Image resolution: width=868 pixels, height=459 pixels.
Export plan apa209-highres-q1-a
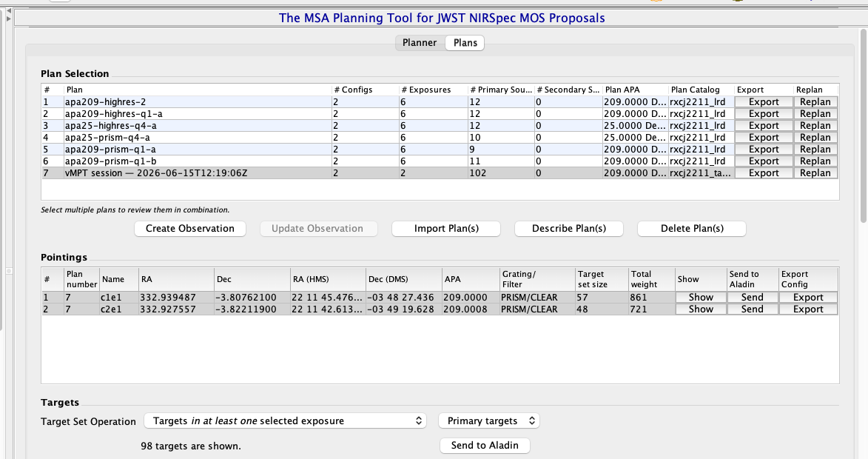click(764, 113)
